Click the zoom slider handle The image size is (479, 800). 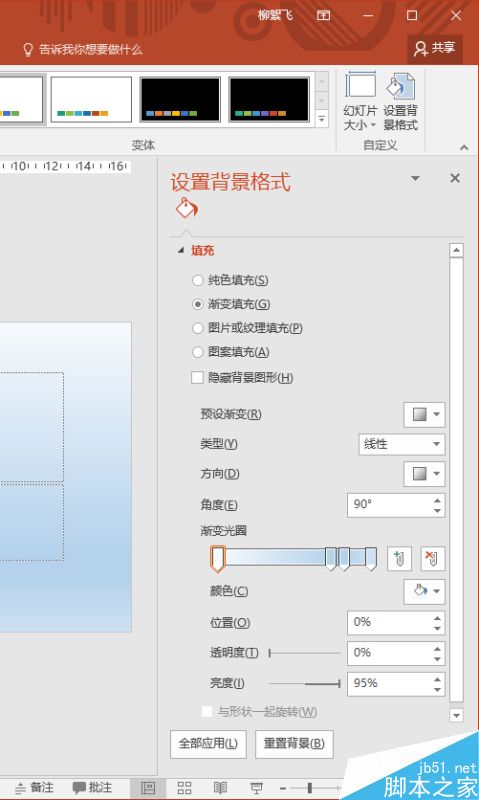click(309, 788)
